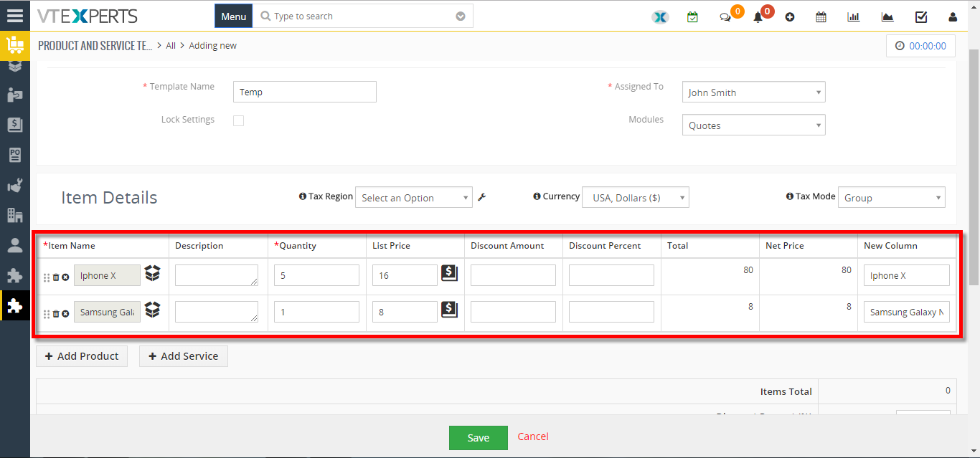The image size is (980, 458).
Task: Open the checkbox tasks icon
Action: [921, 17]
